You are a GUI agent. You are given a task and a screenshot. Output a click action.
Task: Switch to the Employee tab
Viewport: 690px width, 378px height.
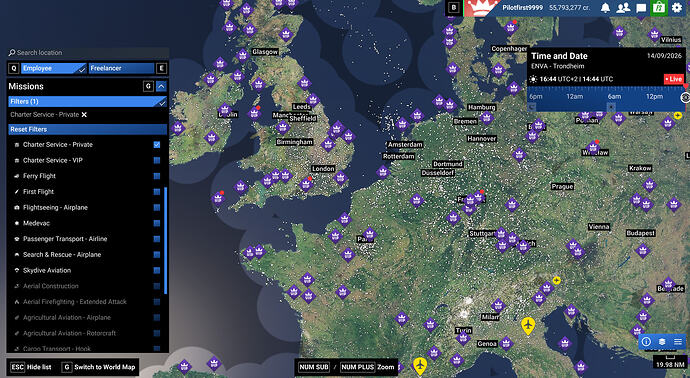point(54,68)
